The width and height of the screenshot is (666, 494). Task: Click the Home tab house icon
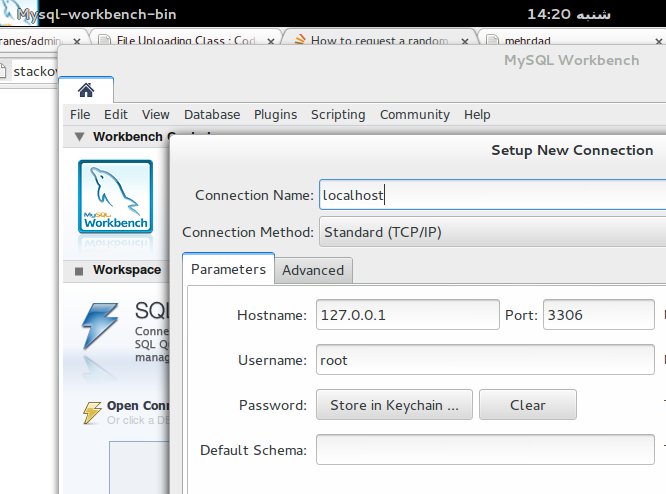click(86, 89)
